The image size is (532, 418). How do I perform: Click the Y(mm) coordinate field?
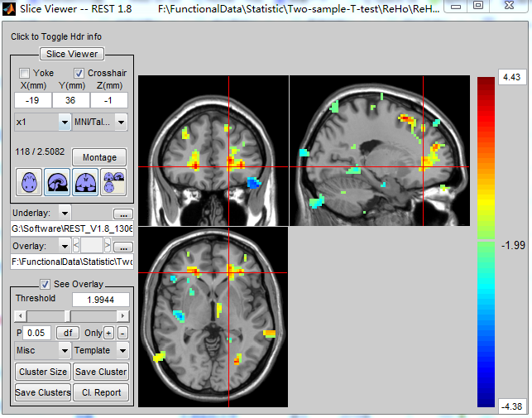70,100
